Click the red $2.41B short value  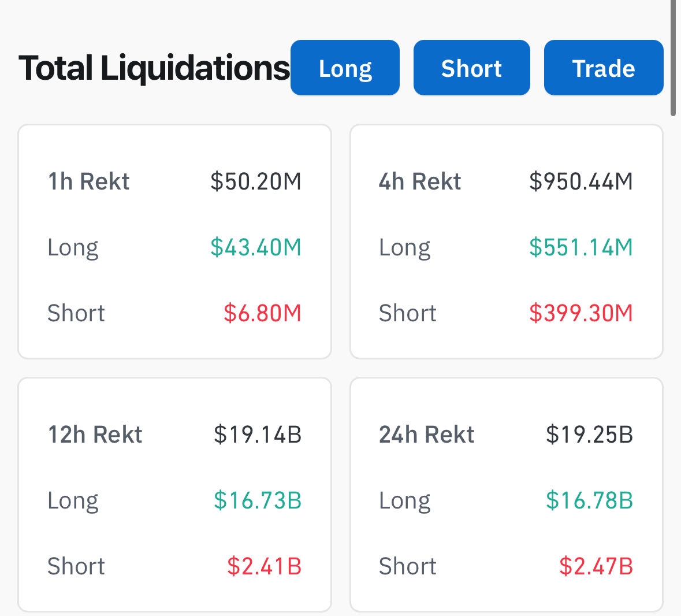pos(264,566)
